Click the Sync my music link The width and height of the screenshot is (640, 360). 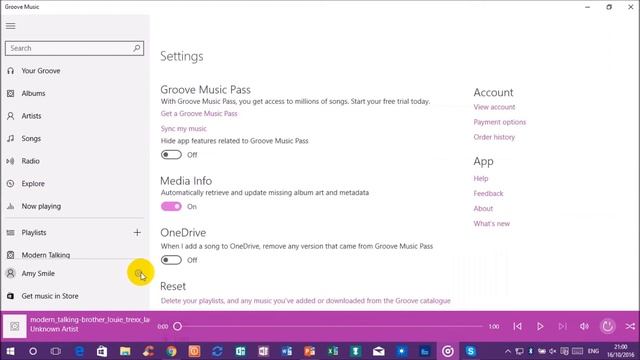(x=183, y=129)
